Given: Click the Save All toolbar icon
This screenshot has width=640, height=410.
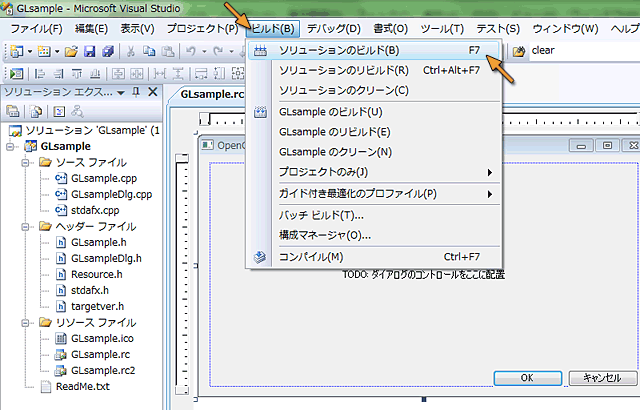Looking at the screenshot, I should [108, 51].
